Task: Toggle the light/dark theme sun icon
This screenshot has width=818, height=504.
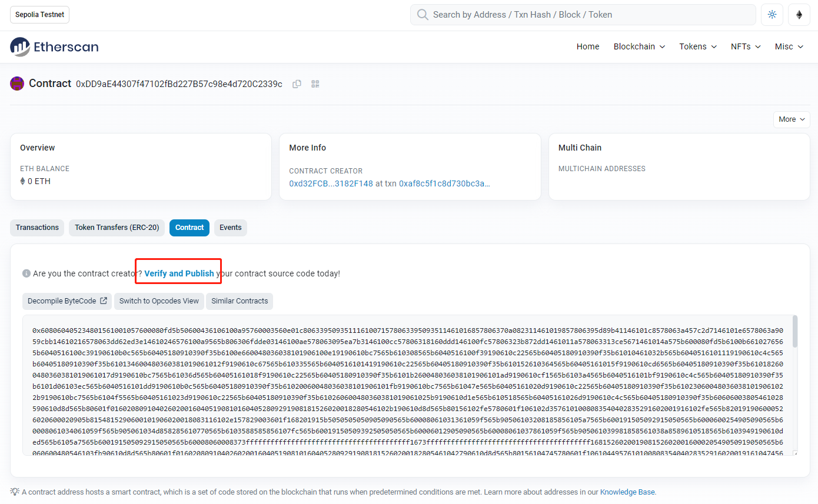Action: [772, 15]
